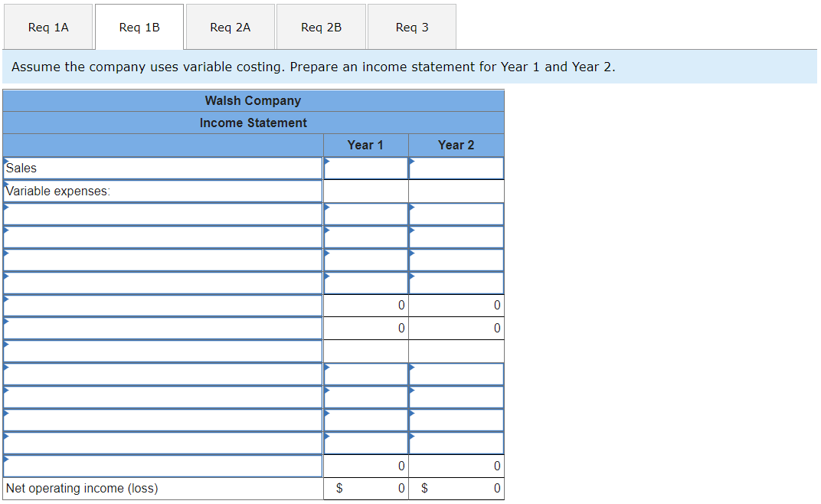Click the dropdown arrow in first variable expense row
Screen dimensions: 821x504
328,209
